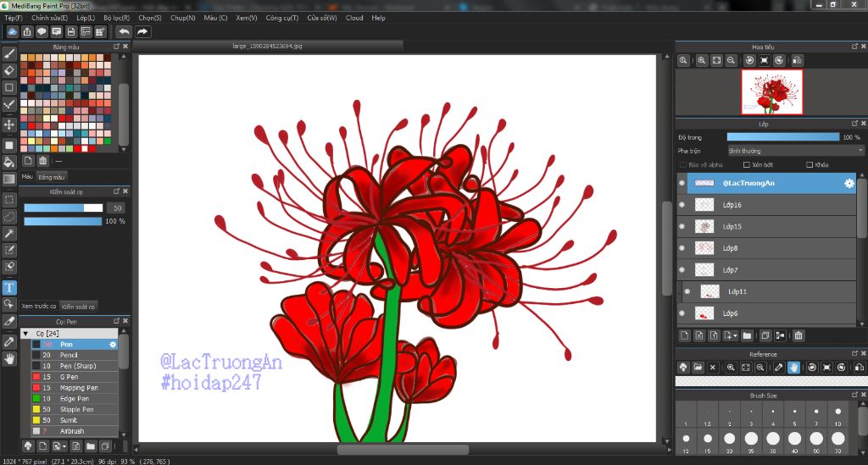Viewport: 868px width, 465px height.
Task: Click the large_1590284523694.jpg document tab
Action: [x=267, y=46]
